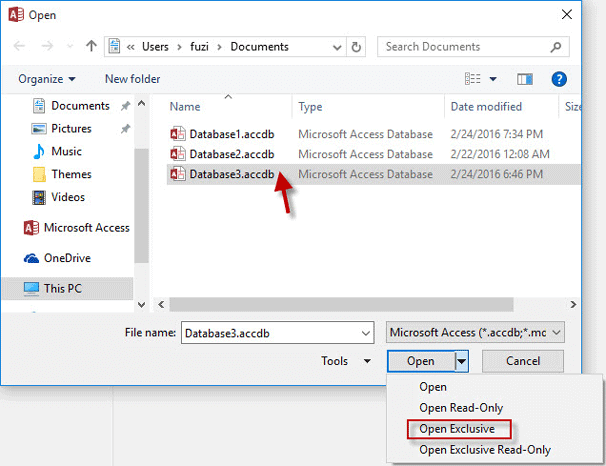Choose Open Read-Only menu entry
606x466 pixels.
tap(461, 408)
